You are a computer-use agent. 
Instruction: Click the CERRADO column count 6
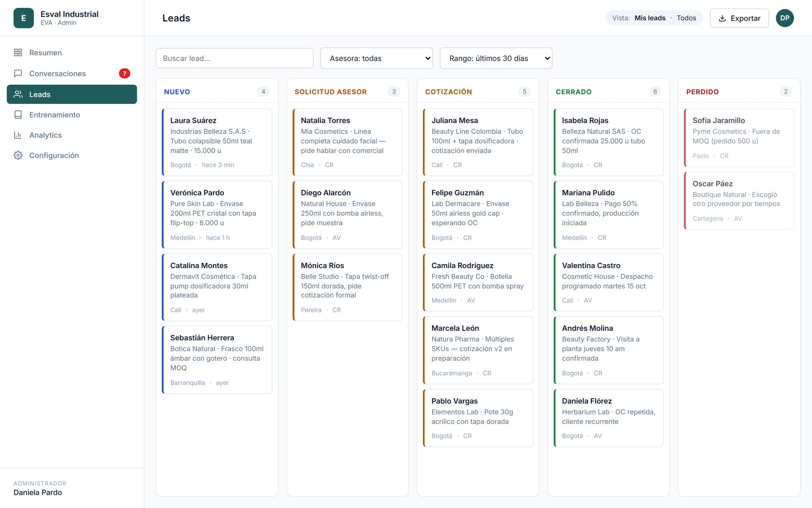[x=655, y=91]
